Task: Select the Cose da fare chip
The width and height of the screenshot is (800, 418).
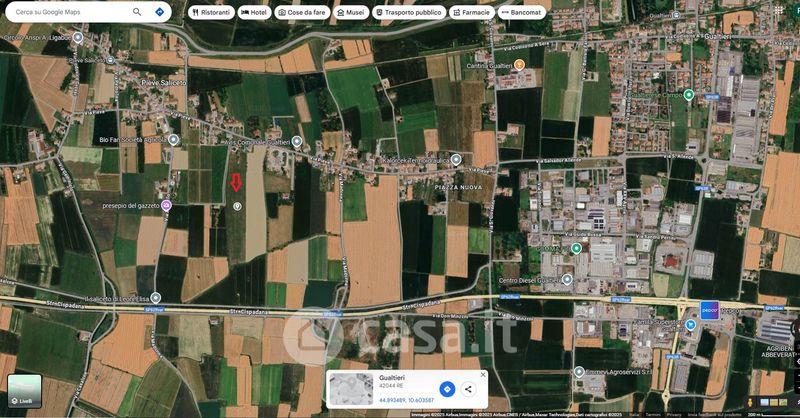Action: pos(302,13)
